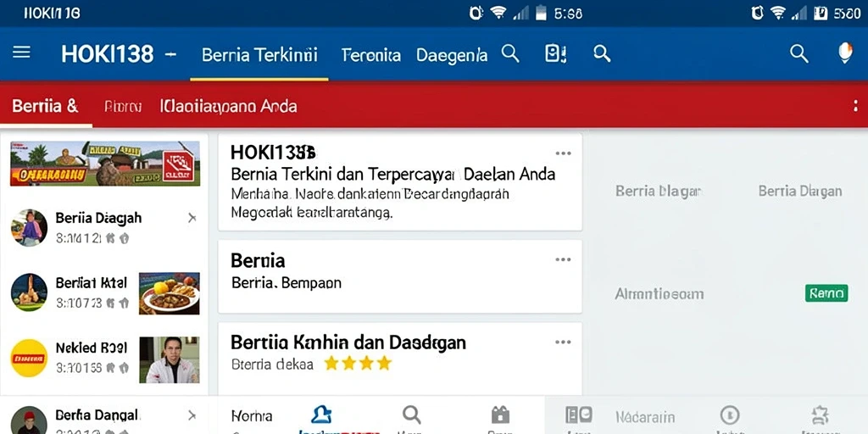Image resolution: width=868 pixels, height=434 pixels.
Task: Click the search icon after the clipboard icon
Action: [602, 53]
